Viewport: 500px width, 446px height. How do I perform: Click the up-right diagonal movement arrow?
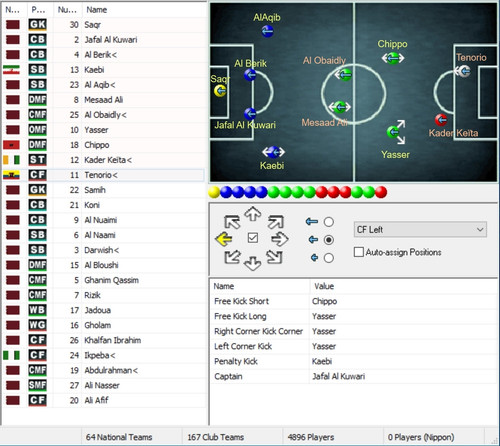pos(275,222)
